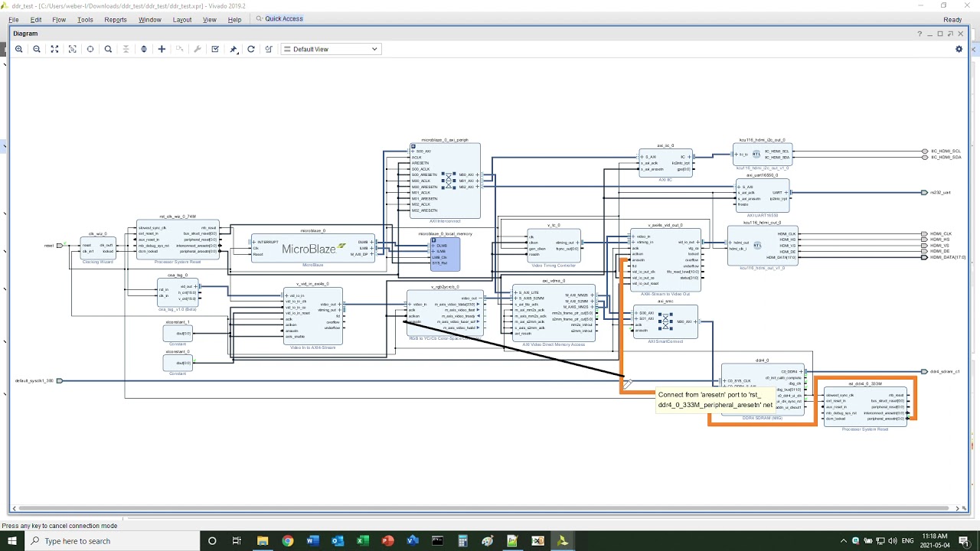Open the Tools menu
Viewport: 980px width, 551px height.
(85, 20)
